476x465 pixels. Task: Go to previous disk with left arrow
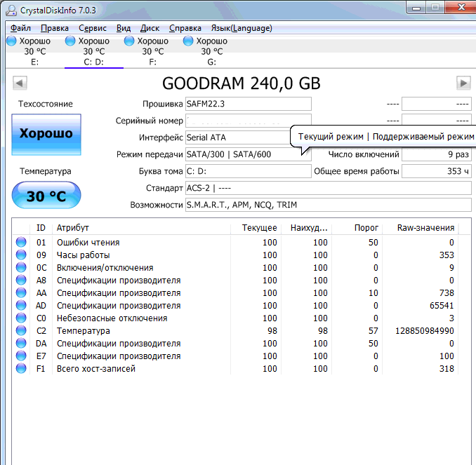tap(20, 83)
